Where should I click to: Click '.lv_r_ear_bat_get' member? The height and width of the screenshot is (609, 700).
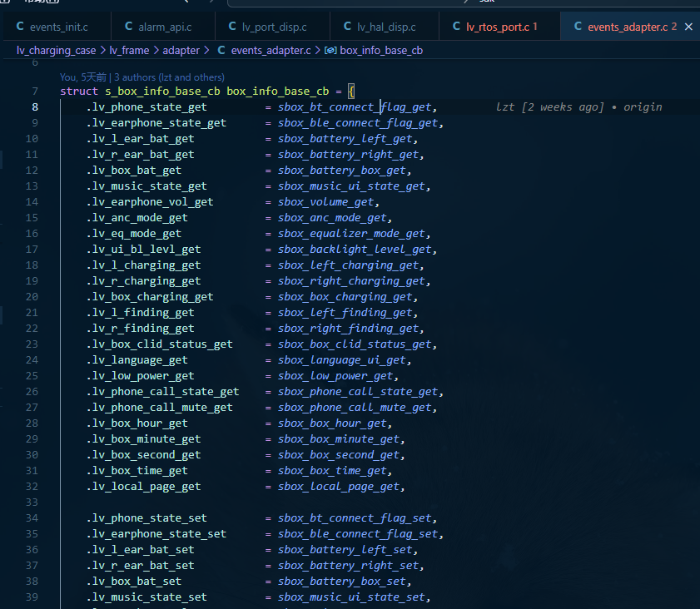pyautogui.click(x=140, y=155)
